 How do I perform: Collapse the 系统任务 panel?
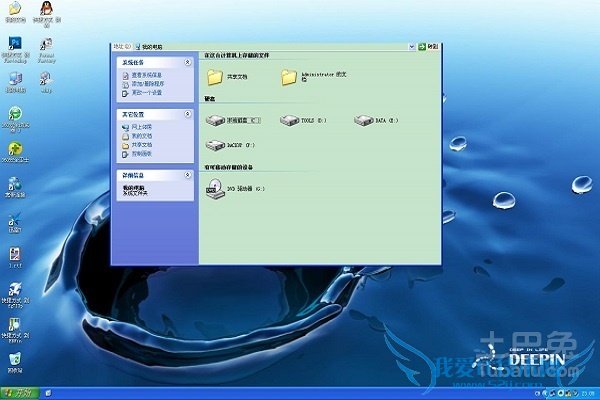[x=188, y=62]
